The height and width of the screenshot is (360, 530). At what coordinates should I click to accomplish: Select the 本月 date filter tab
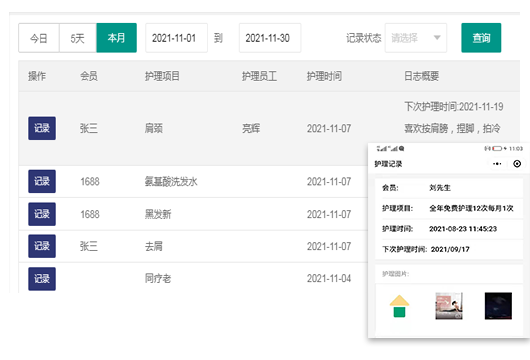click(117, 38)
